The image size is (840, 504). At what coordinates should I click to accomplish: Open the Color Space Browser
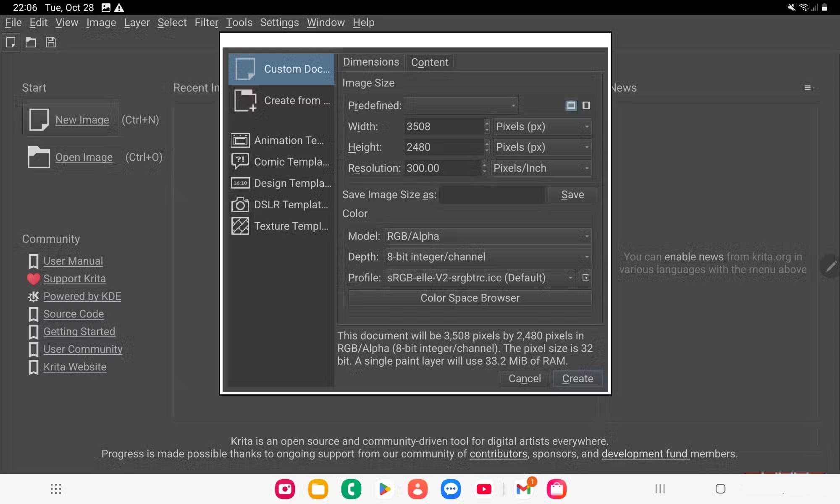tap(470, 298)
